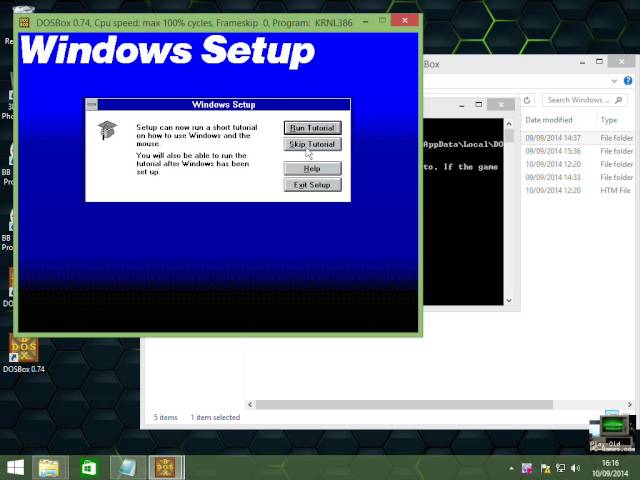
Task: Sort by the Type column header
Action: [609, 120]
